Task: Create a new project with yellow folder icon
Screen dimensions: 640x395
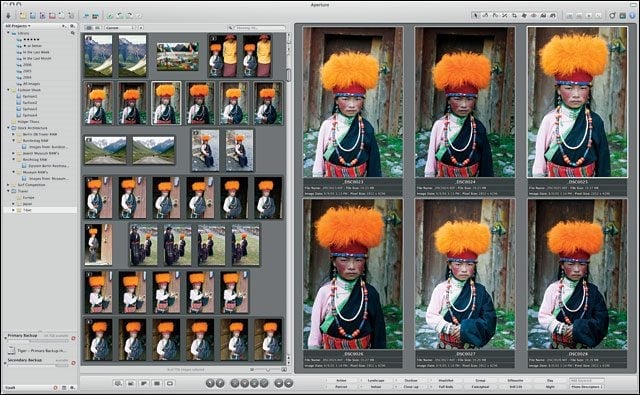Action: tap(23, 16)
